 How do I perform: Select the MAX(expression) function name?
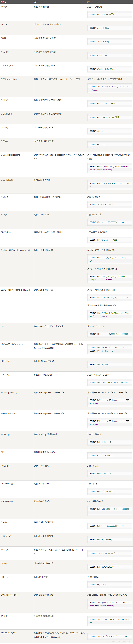[x=9, y=393]
